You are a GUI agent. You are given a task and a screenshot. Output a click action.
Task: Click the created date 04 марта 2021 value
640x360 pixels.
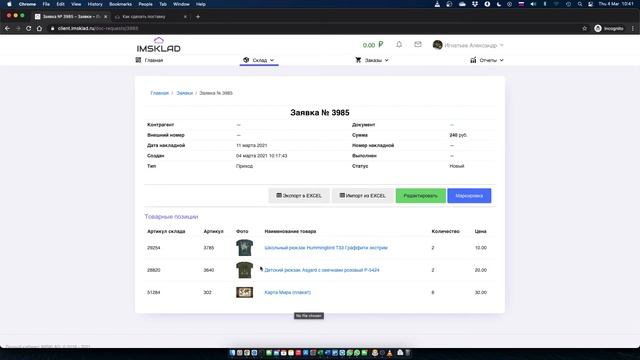point(261,156)
